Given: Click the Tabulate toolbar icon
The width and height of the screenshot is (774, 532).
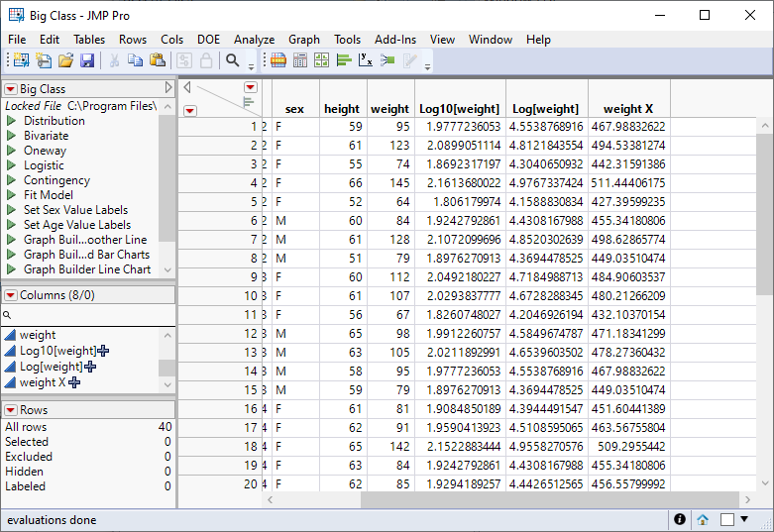Looking at the screenshot, I should coord(299,60).
